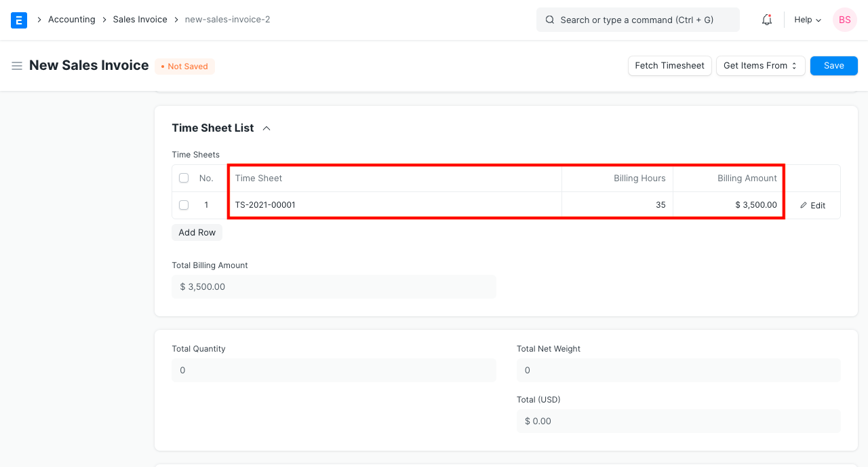Click the Fetch Timesheet button
Viewport: 868px width, 467px height.
click(669, 65)
